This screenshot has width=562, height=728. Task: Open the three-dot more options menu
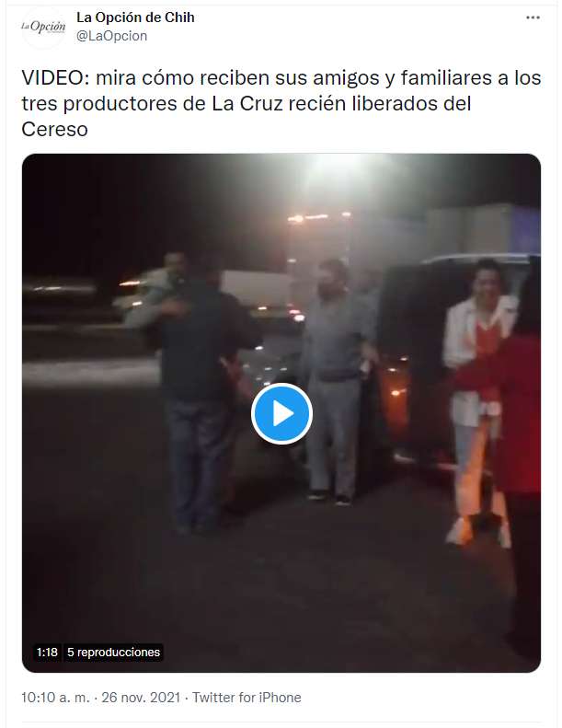tap(533, 17)
